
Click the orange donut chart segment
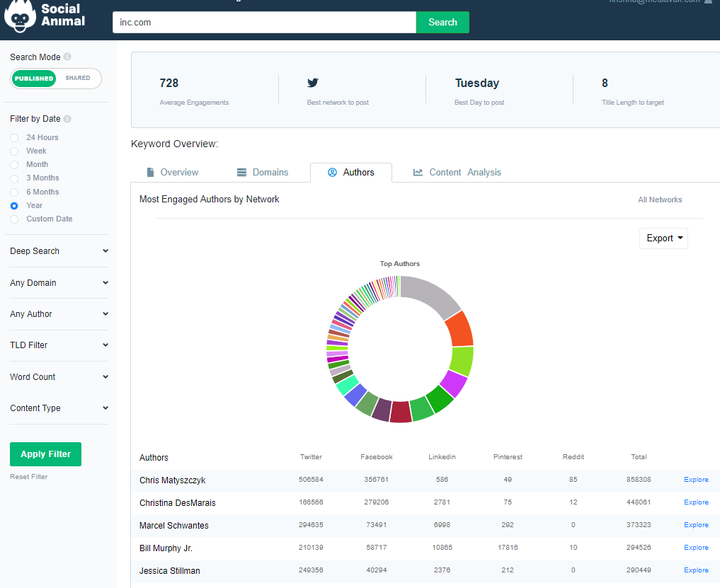point(460,329)
